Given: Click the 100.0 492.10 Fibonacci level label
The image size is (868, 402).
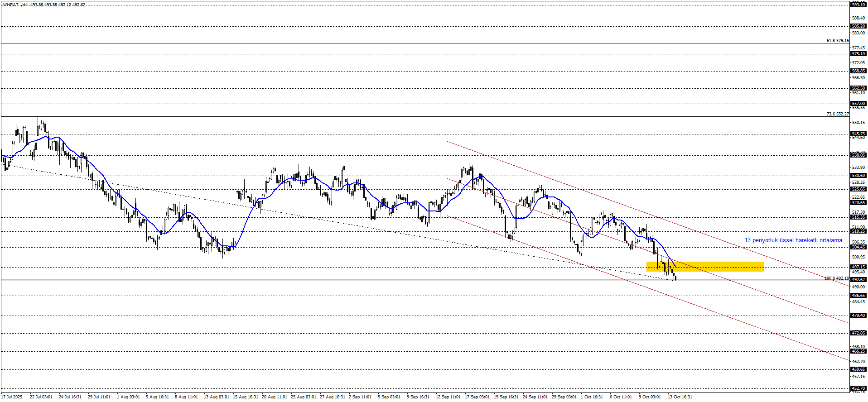Looking at the screenshot, I should [836, 278].
